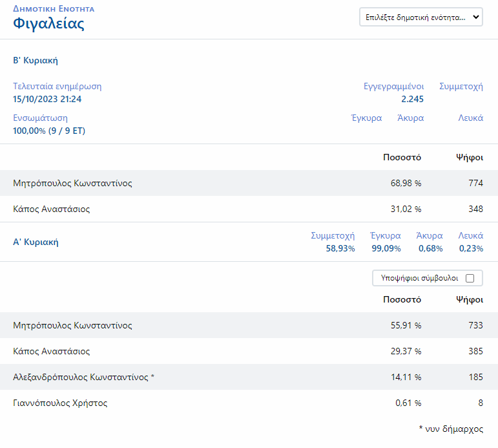Select the 'Α' Κυριακή' section heading
The image size is (498, 448).
click(36, 242)
